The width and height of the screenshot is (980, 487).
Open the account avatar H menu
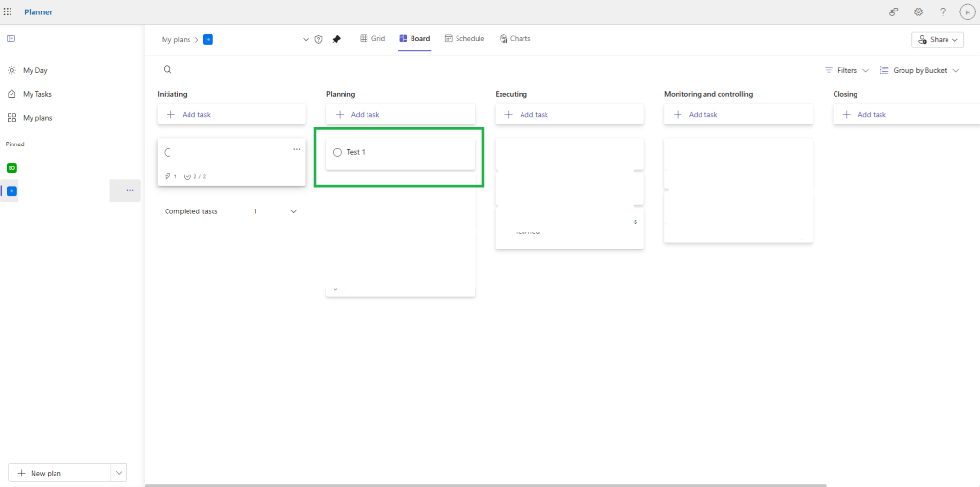(x=968, y=11)
